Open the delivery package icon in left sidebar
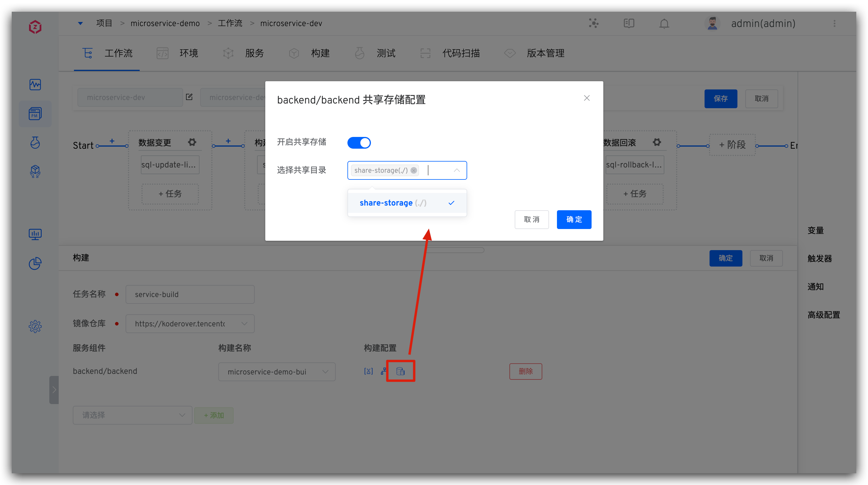 35,172
